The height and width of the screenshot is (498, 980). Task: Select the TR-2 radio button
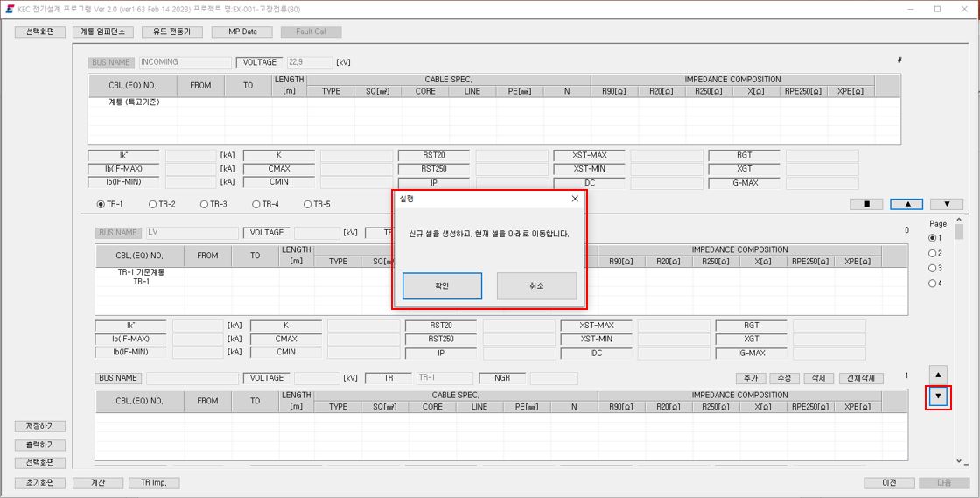162,204
